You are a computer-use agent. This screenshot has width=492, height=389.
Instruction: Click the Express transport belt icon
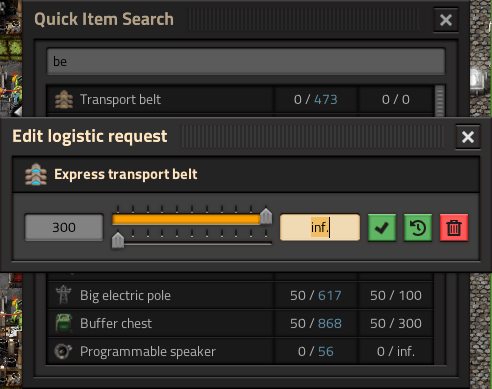point(36,174)
